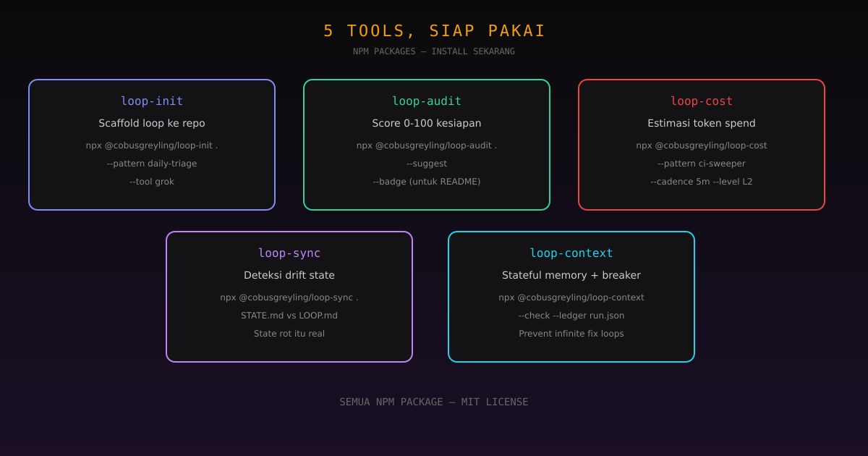Click 'STATE.md vs LOOP.md' line
The width and height of the screenshot is (868, 456).
pyautogui.click(x=289, y=316)
